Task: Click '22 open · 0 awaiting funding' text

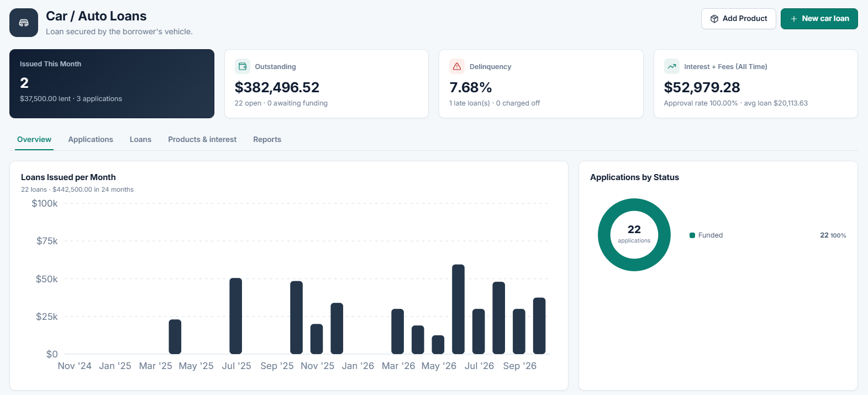Action: click(x=281, y=103)
